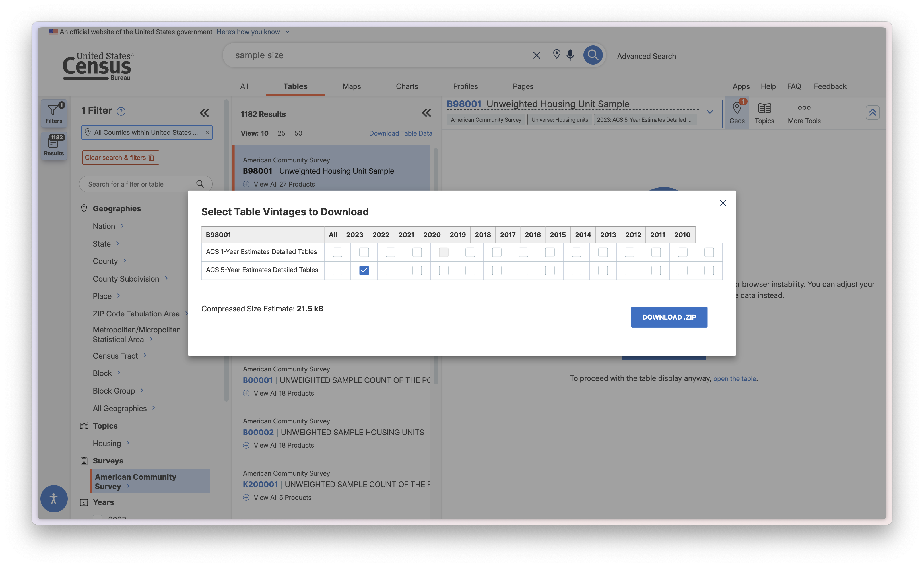Collapse the filter sidebar with double chevron

[x=205, y=113]
